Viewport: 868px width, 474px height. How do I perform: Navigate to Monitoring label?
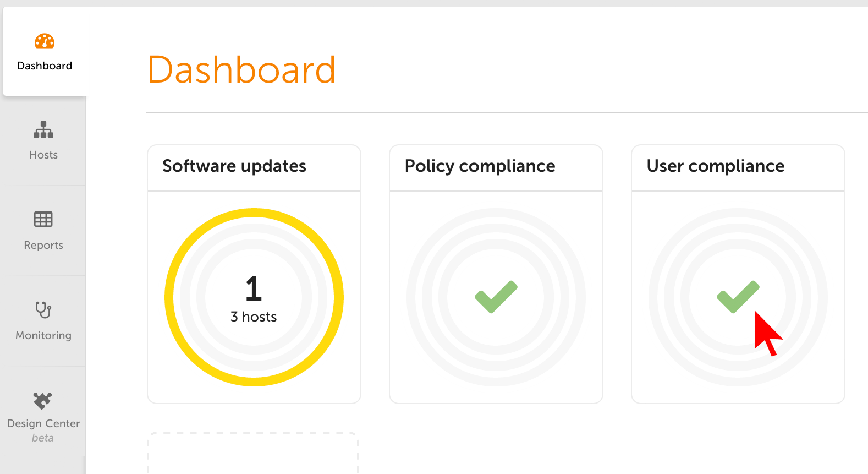[43, 336]
